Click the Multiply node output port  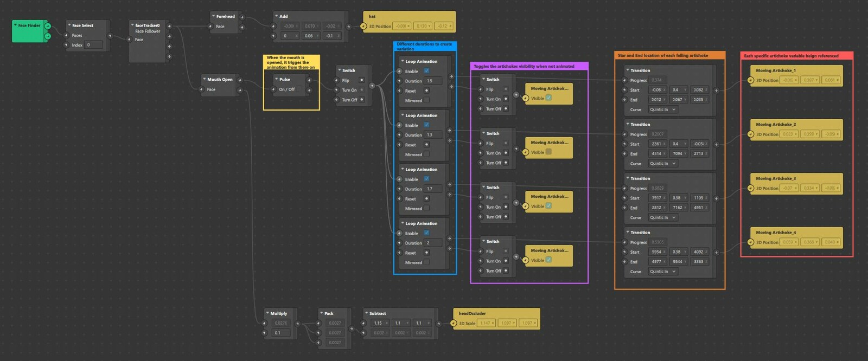click(297, 324)
